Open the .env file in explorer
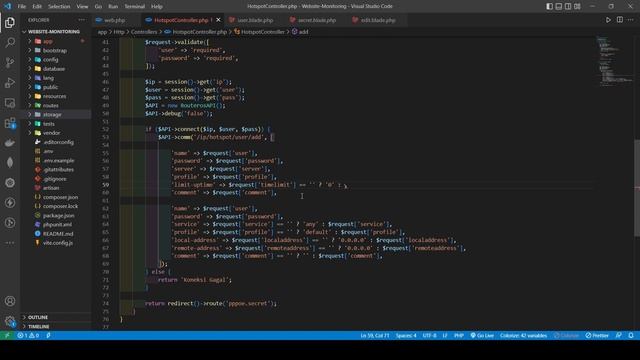This screenshot has width=640, height=360. click(48, 151)
